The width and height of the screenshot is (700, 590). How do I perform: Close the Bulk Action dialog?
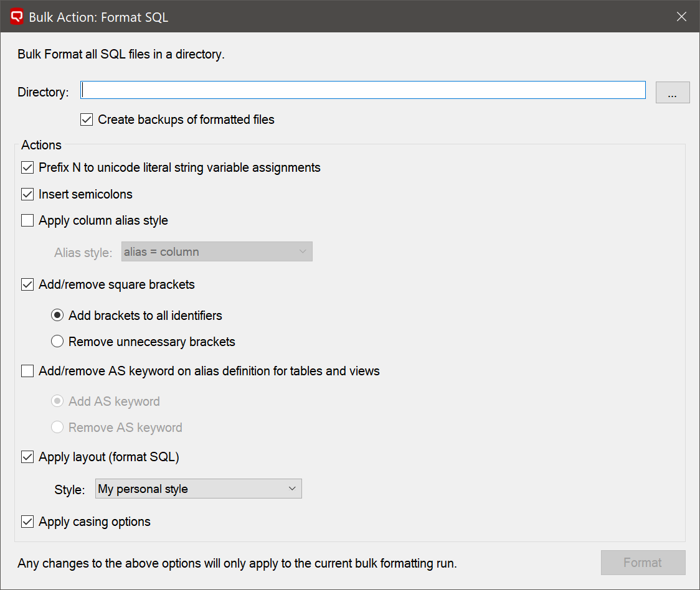(x=681, y=17)
